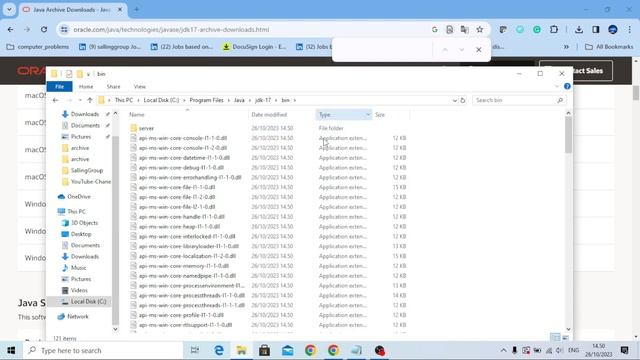Screen dimensions: 640x360
Task: Select the Java Archive Downloads tab
Action: click(73, 9)
